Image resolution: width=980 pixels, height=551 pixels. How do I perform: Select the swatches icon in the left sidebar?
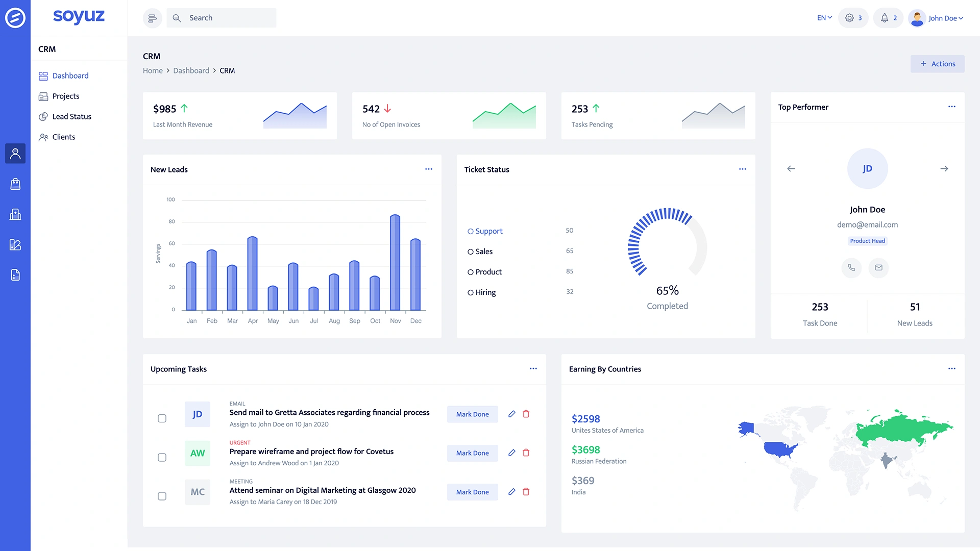tap(15, 245)
